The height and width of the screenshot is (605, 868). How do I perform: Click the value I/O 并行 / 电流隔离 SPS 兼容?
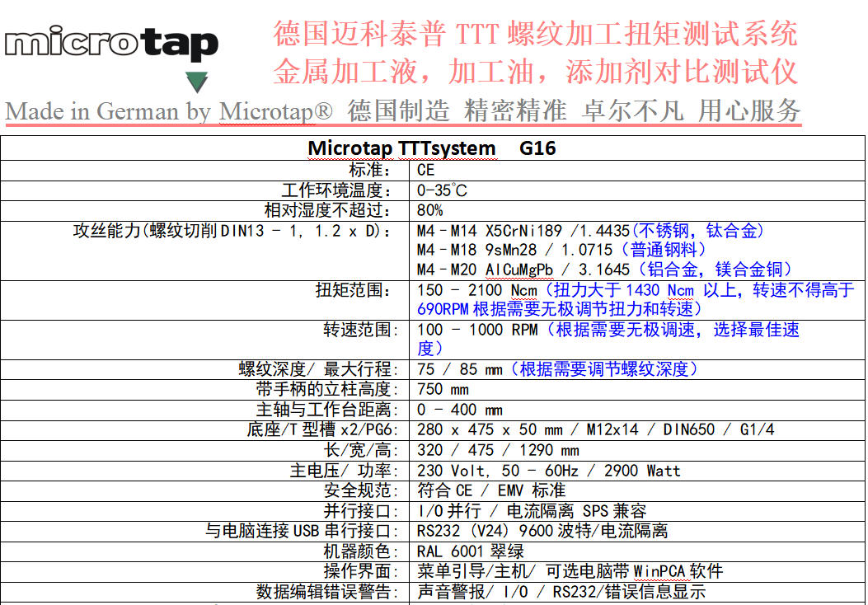532,511
